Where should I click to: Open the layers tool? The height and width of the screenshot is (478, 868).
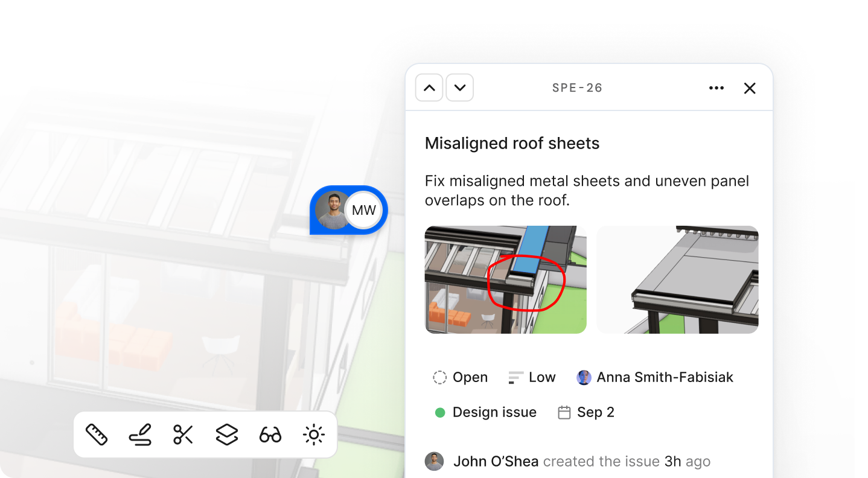click(x=226, y=435)
